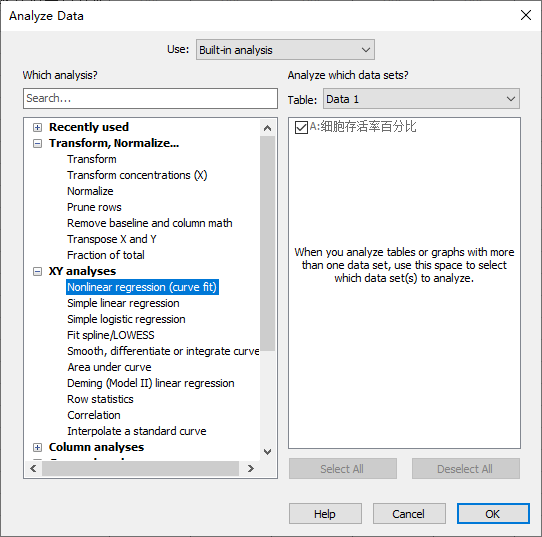Click the analysis Search field
This screenshot has width=542, height=537.
click(150, 98)
